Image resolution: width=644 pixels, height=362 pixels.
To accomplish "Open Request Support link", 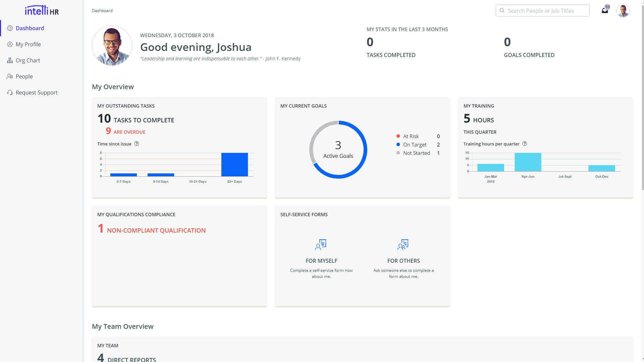I will 37,93.
